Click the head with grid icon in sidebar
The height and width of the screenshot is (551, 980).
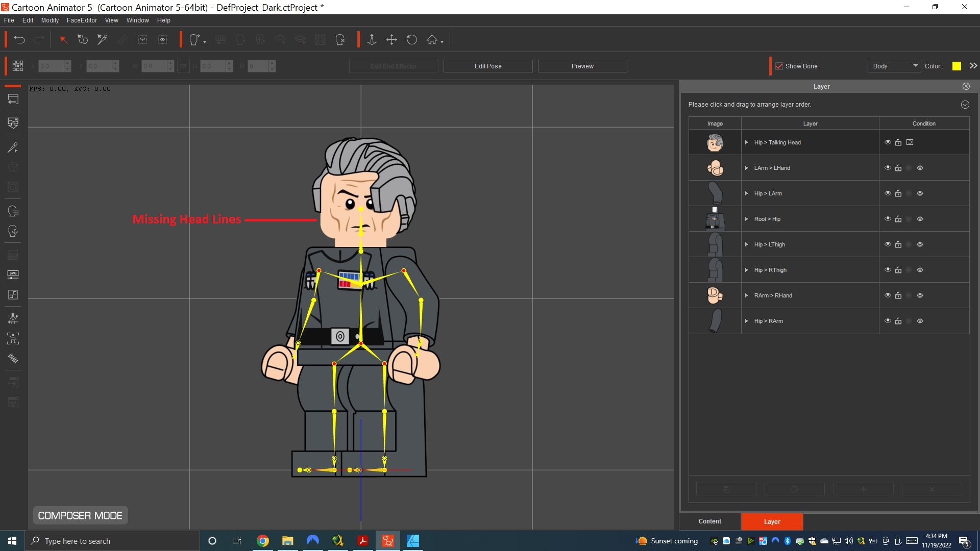coord(13,211)
